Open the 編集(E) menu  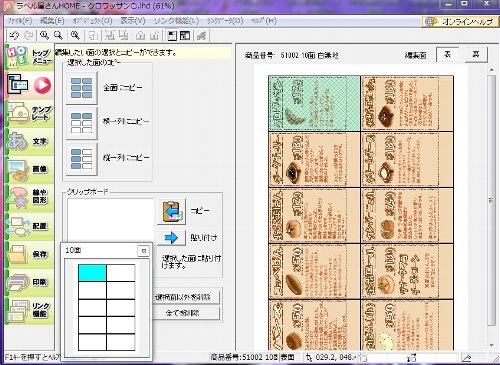52,21
